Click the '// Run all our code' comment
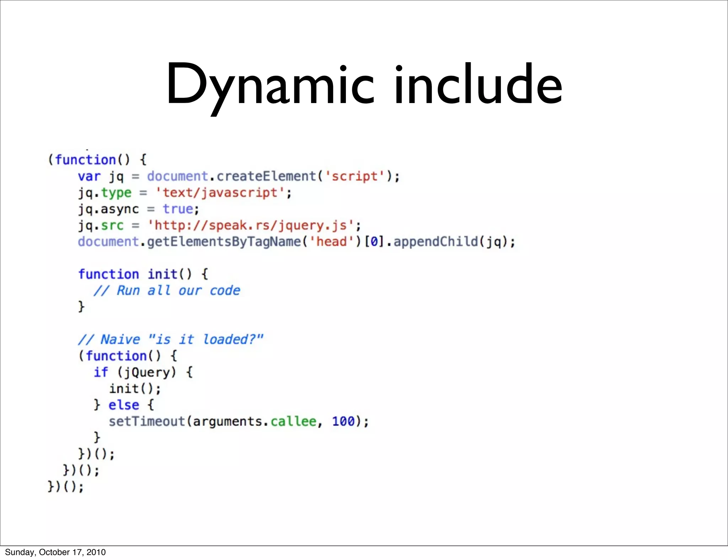Screen dimensions: 728x560 tap(167, 290)
